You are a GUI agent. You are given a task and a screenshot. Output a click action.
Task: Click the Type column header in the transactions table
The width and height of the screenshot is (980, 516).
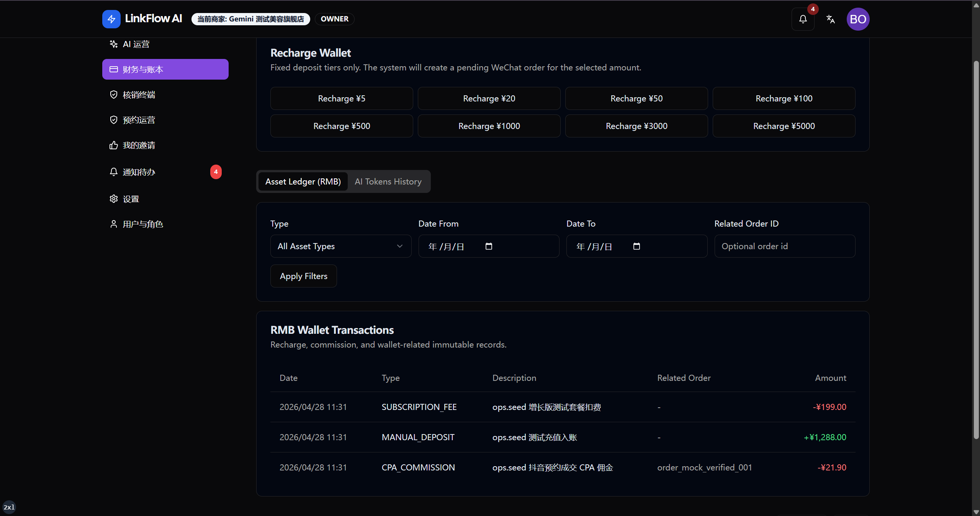[x=391, y=378]
